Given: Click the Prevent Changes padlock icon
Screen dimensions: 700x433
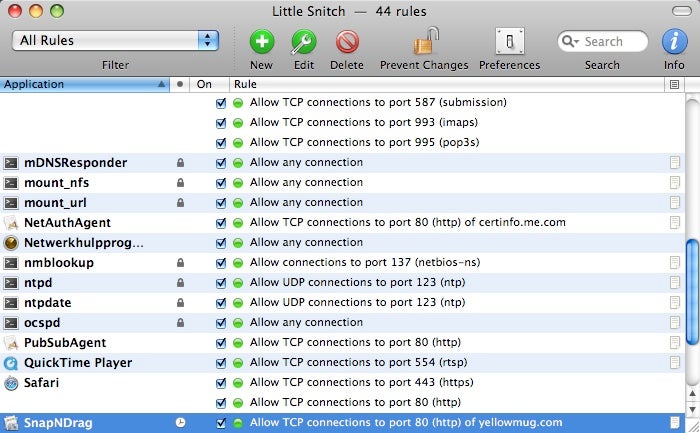Looking at the screenshot, I should coord(424,41).
